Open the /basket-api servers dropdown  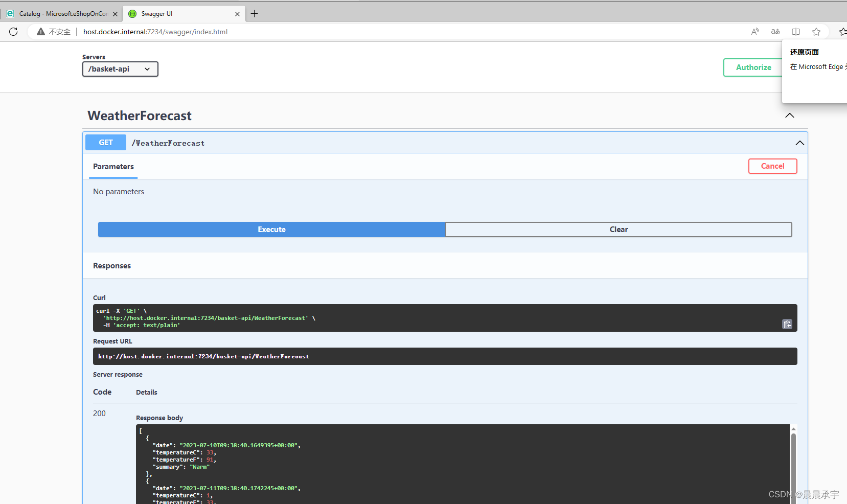[120, 68]
